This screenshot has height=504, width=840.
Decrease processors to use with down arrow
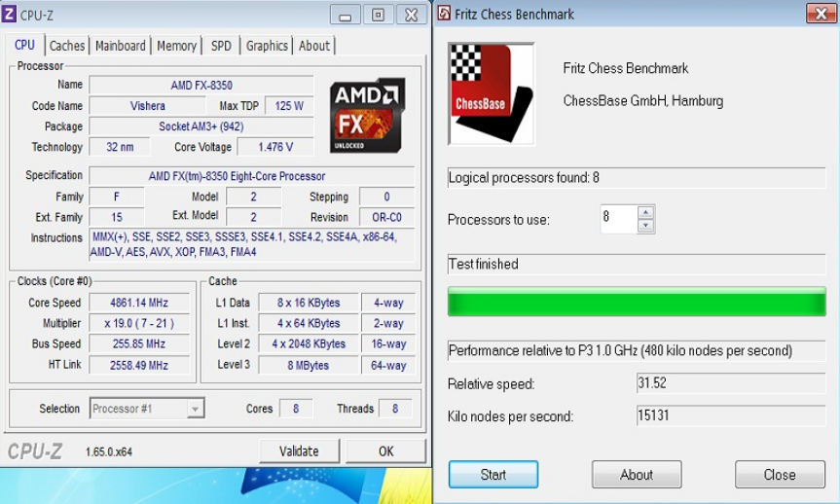tap(645, 226)
